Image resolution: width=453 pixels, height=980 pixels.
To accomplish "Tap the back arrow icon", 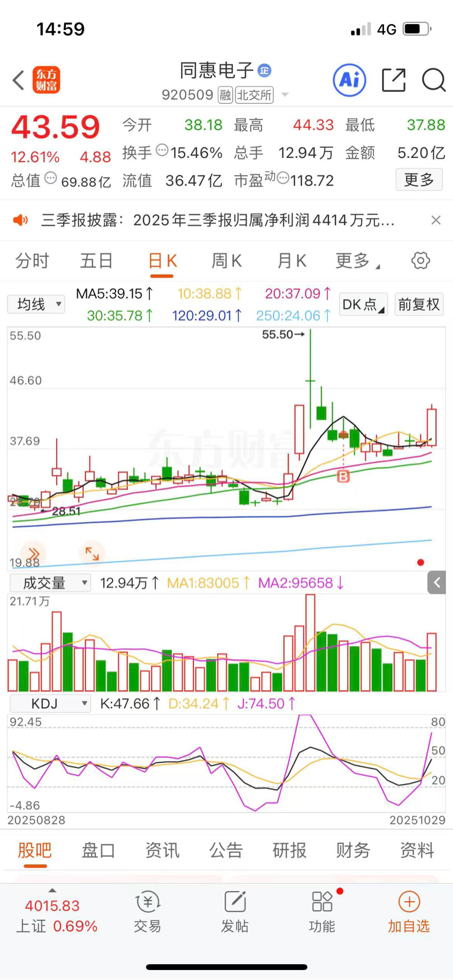I will point(18,80).
